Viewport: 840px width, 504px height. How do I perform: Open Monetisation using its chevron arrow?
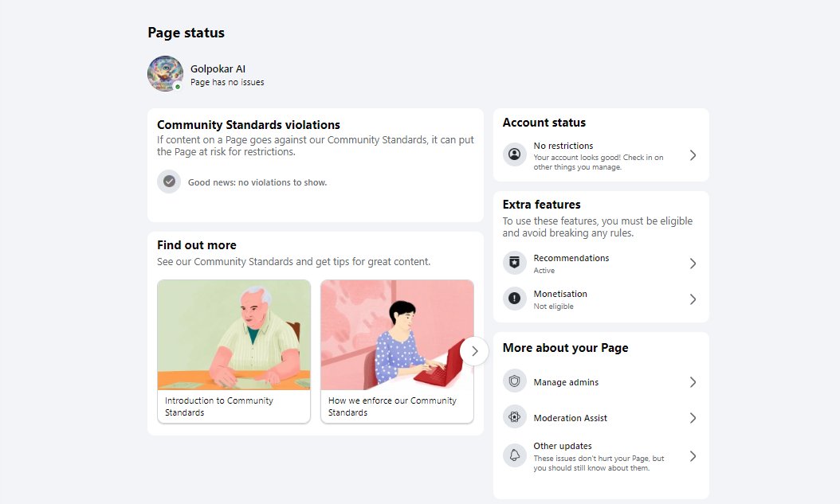693,299
